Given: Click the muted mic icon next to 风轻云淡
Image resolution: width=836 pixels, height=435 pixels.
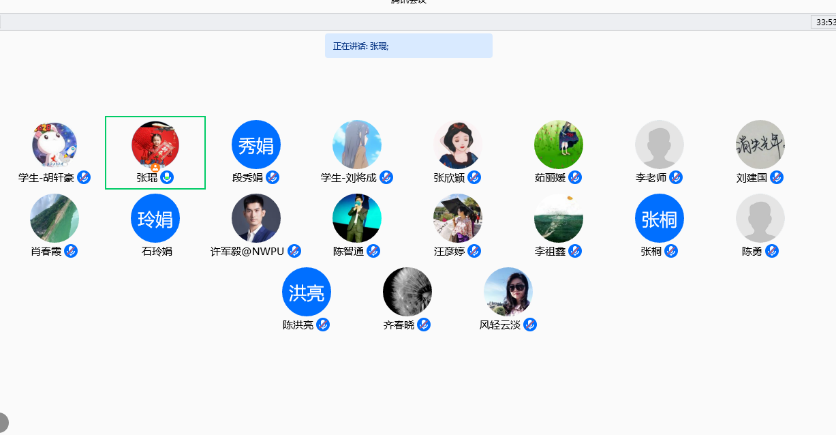Looking at the screenshot, I should pyautogui.click(x=530, y=325).
